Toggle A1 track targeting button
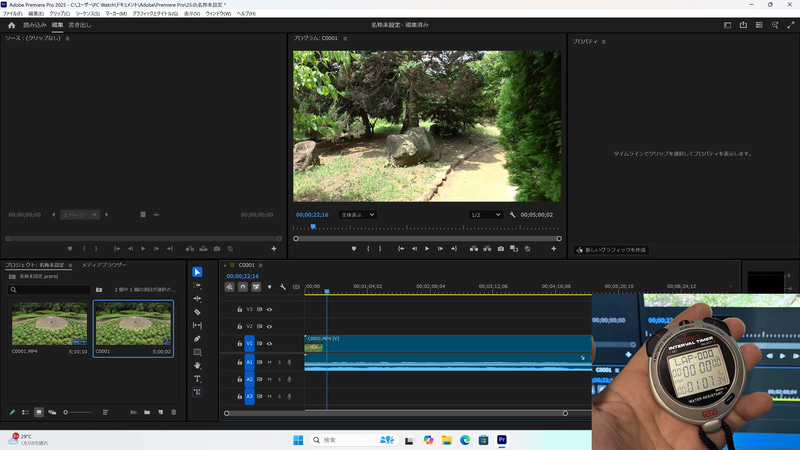 [x=249, y=362]
